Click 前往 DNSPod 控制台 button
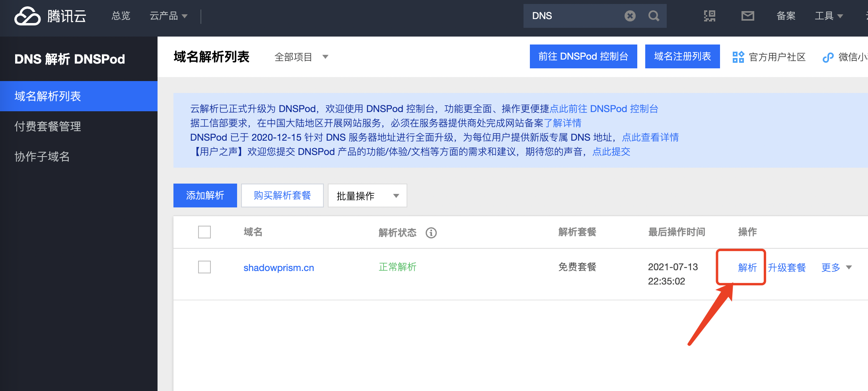Screen dimensions: 868x391 584,56
